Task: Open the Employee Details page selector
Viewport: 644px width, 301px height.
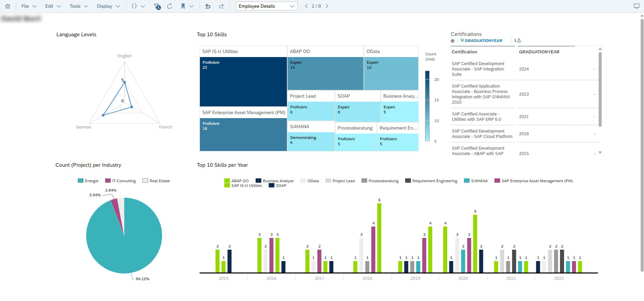Action: click(x=266, y=6)
